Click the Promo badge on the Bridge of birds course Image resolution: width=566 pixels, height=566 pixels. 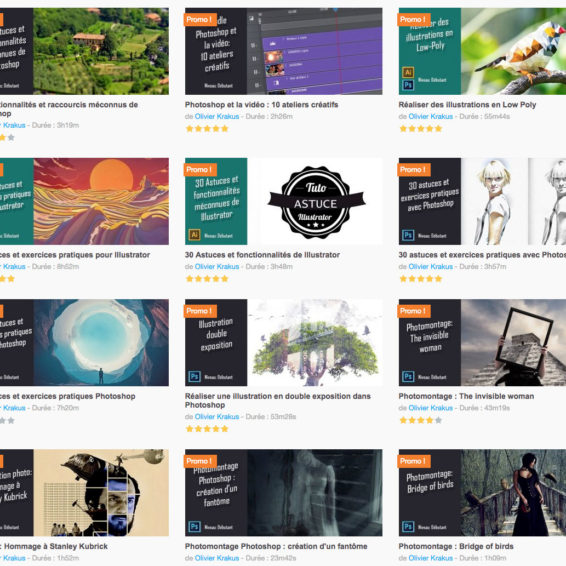click(414, 461)
